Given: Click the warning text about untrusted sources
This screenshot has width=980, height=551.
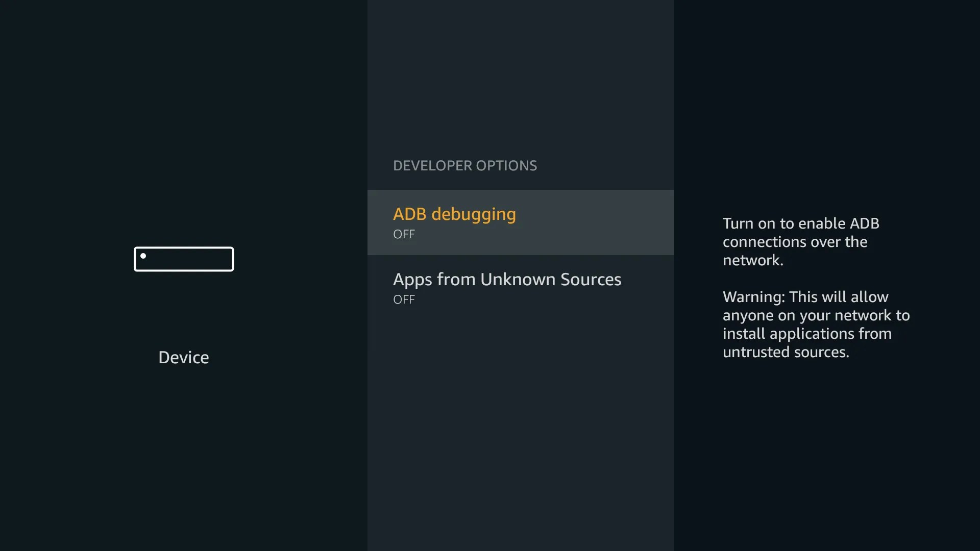Looking at the screenshot, I should pos(816,324).
